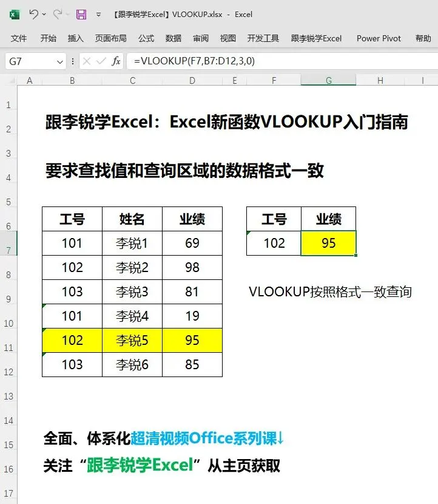Switch to the 插入 ribbon tab
Viewport: 438px width, 504px height.
pos(75,39)
